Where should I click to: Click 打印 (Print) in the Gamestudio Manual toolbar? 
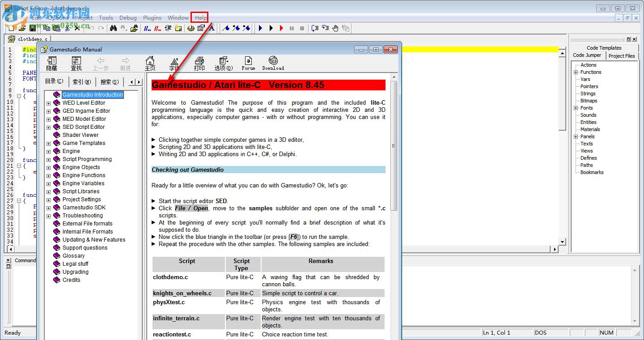(x=199, y=64)
